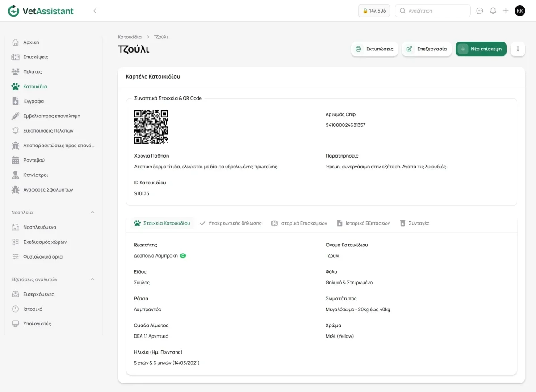Open Εμβόλια προς επανάληψη syringe icon
536x392 pixels.
(16, 116)
